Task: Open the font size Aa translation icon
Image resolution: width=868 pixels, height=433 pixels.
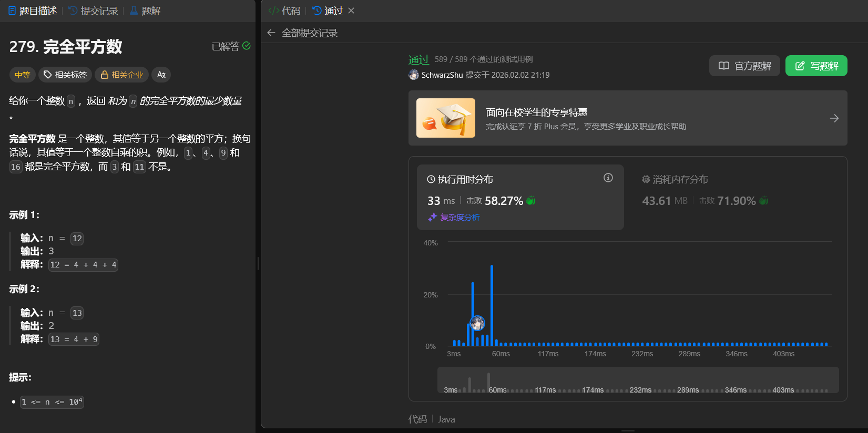Action: click(161, 75)
